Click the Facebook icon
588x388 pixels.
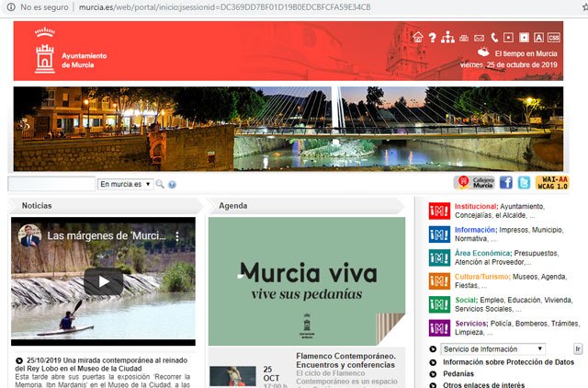506,183
